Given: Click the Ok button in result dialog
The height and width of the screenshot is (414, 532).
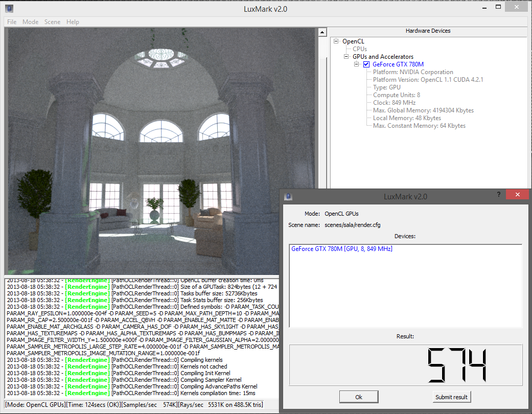Looking at the screenshot, I should [x=359, y=397].
